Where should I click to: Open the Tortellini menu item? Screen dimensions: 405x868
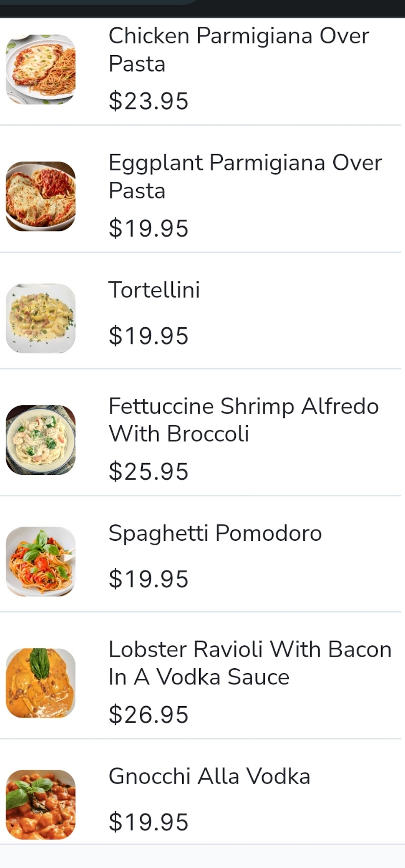[x=154, y=289]
